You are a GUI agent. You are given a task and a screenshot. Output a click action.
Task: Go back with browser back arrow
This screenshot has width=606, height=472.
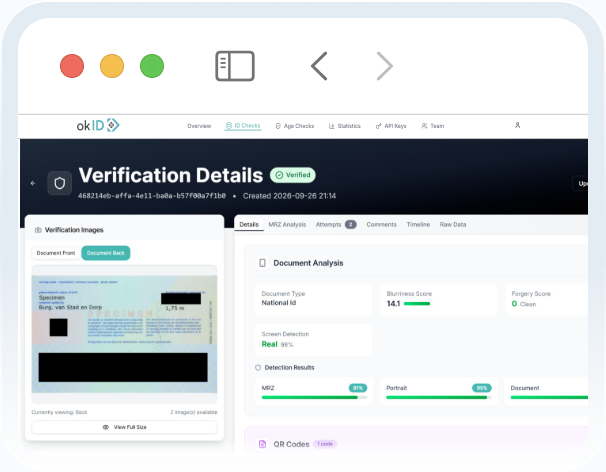(x=319, y=66)
